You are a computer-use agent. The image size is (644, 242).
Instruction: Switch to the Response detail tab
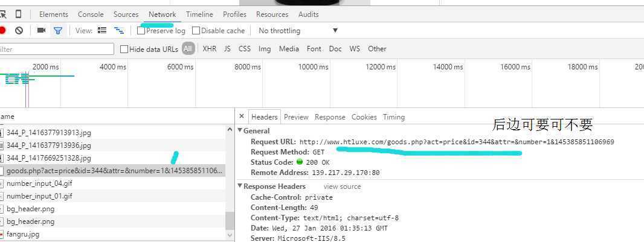[330, 117]
